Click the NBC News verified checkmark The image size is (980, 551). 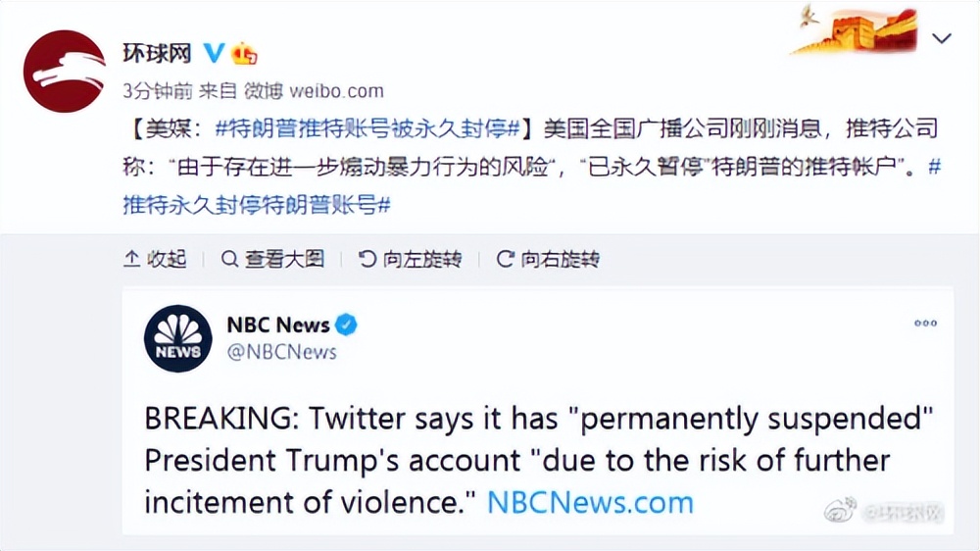(x=348, y=325)
